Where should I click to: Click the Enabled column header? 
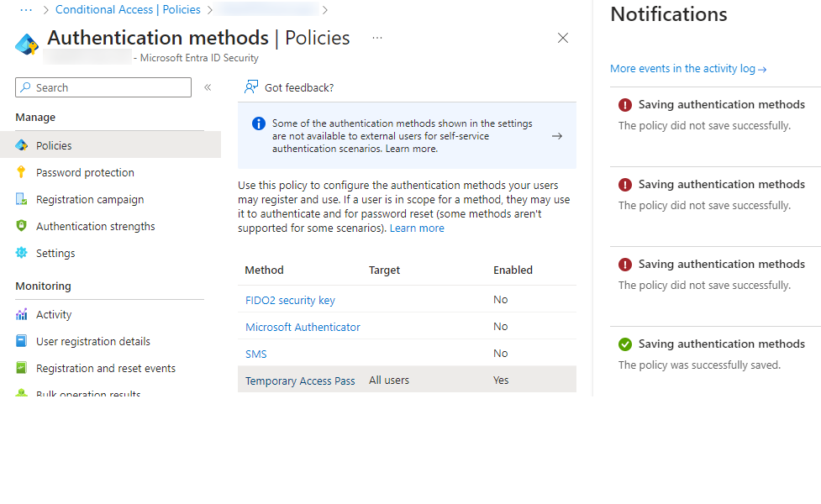[x=513, y=270]
